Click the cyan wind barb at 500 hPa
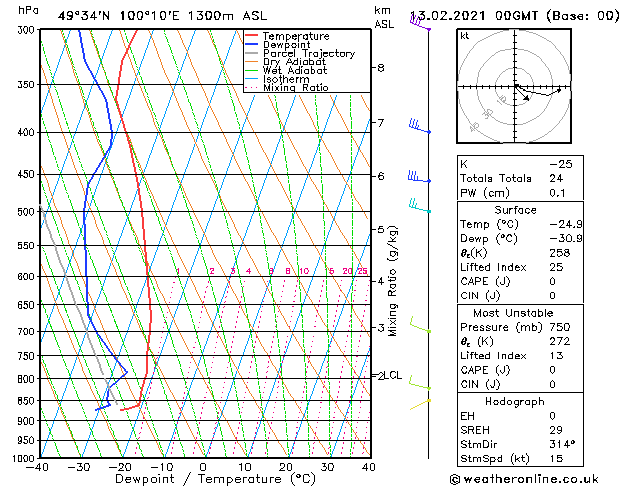Viewport: 629px width, 486px height. tap(420, 205)
